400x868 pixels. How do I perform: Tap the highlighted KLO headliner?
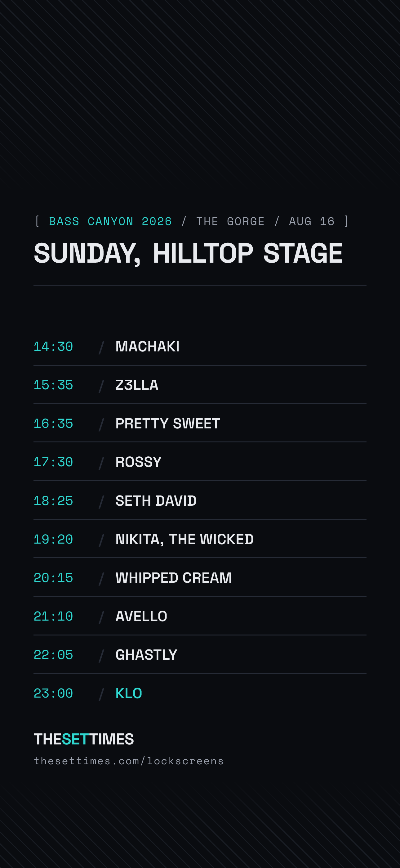tap(129, 693)
